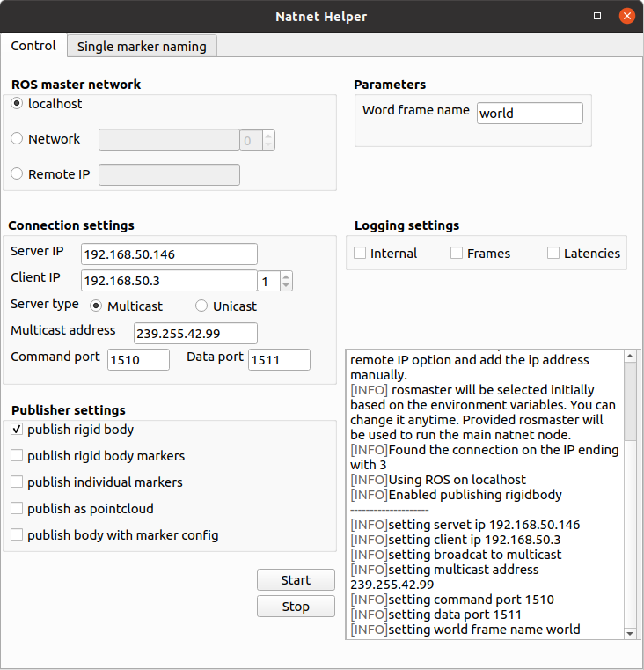The image size is (644, 670).
Task: Uncheck the publish rigid body checkbox
Action: click(x=17, y=430)
